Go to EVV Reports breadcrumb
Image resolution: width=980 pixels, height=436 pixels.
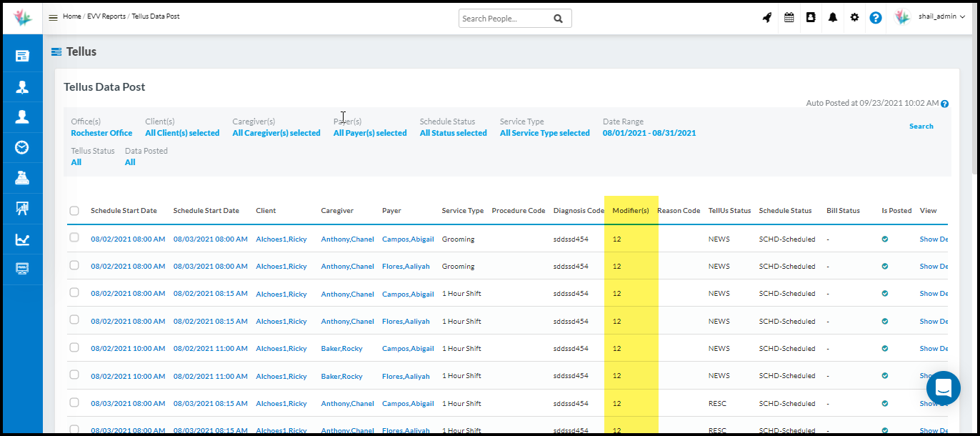[107, 16]
